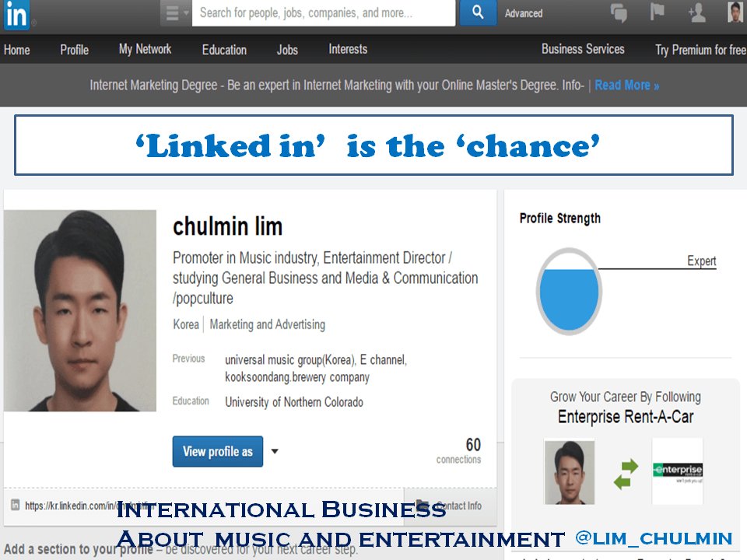The width and height of the screenshot is (747, 560).
Task: Click the add connections person icon
Action: pos(696,12)
